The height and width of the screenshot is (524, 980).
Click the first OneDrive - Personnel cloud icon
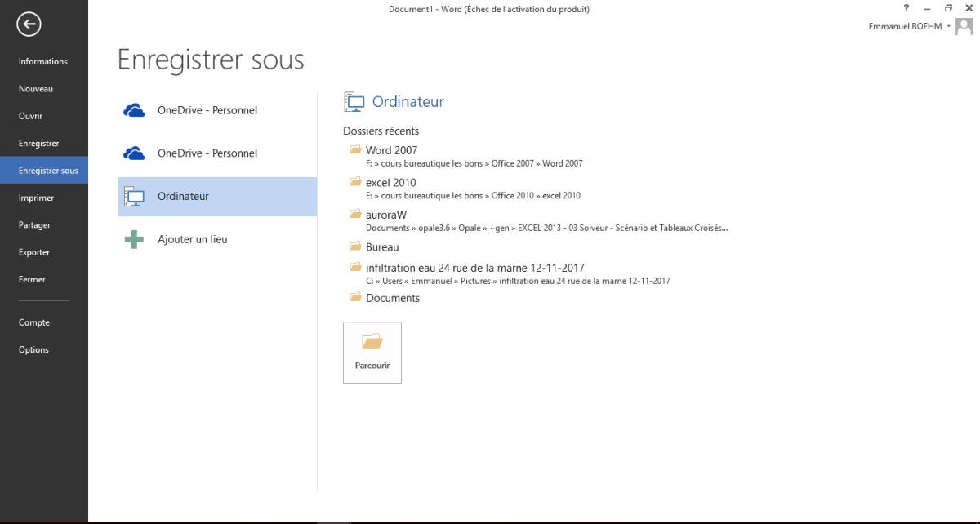134,110
